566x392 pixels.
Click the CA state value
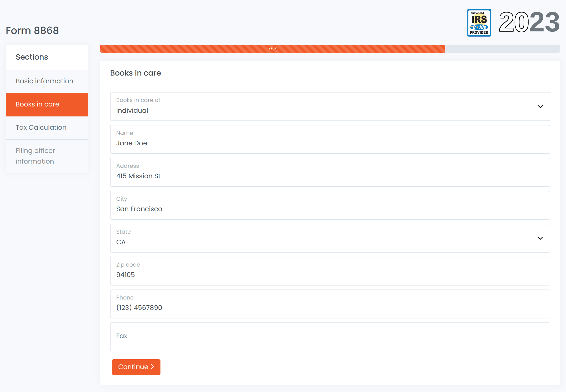121,242
